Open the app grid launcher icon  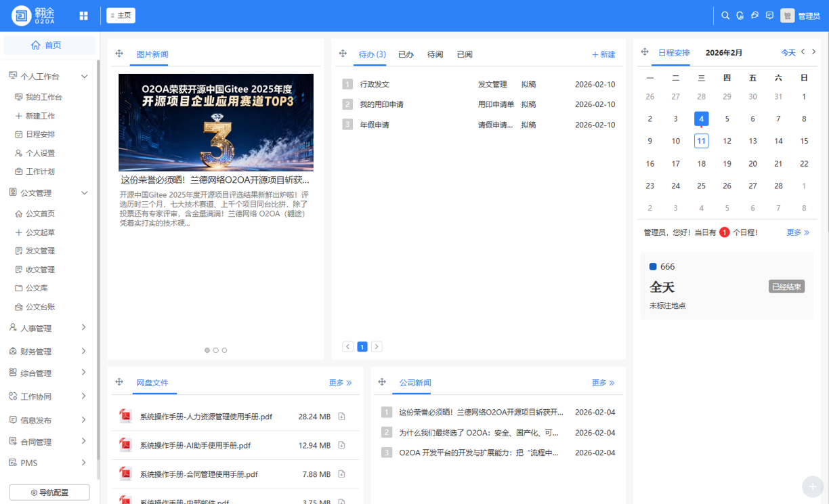tap(83, 16)
